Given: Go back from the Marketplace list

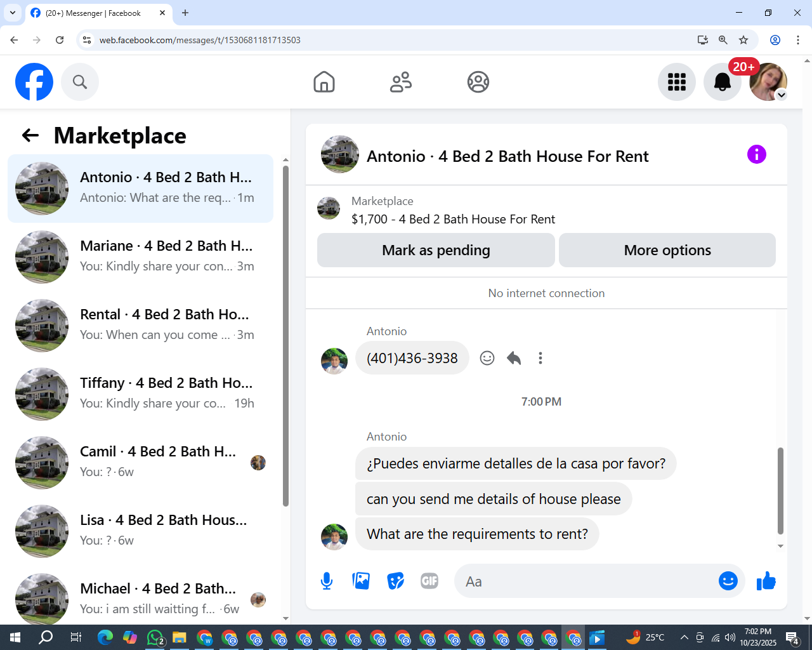Looking at the screenshot, I should coord(30,135).
